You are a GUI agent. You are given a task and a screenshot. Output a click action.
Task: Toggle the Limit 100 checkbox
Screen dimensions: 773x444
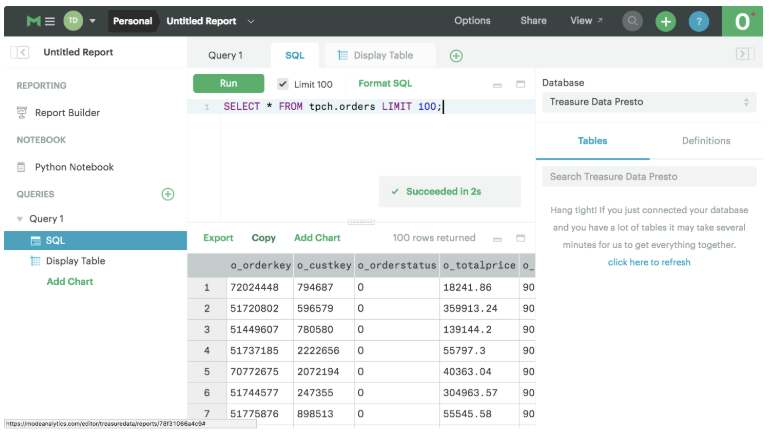(283, 84)
